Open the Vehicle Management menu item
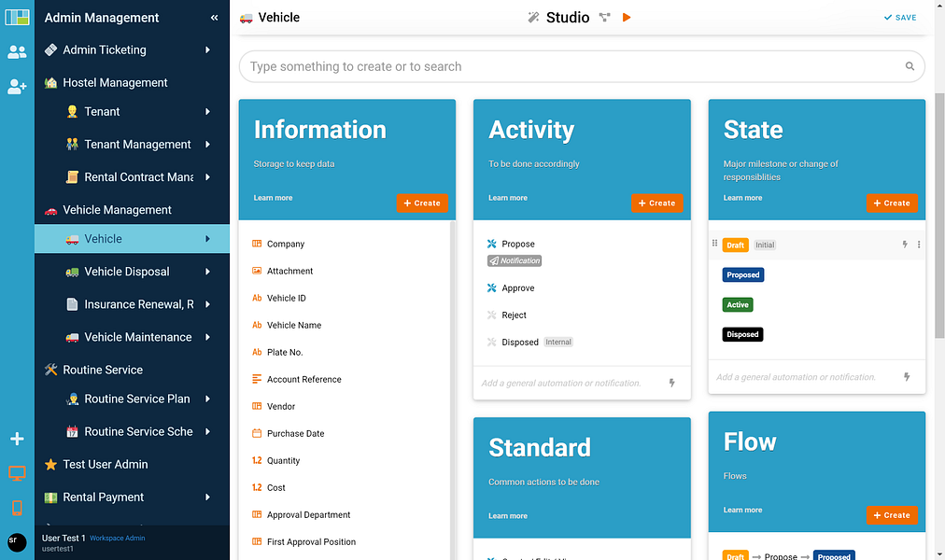 click(132, 210)
